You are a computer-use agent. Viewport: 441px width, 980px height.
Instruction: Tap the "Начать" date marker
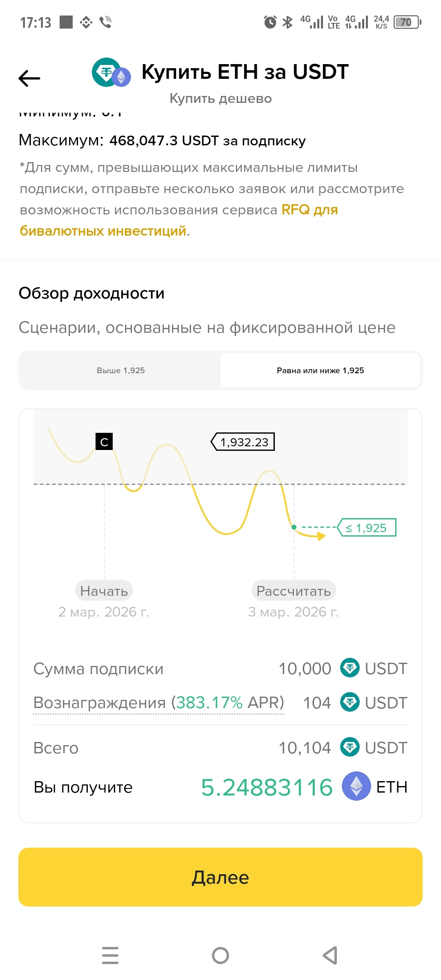point(104,591)
